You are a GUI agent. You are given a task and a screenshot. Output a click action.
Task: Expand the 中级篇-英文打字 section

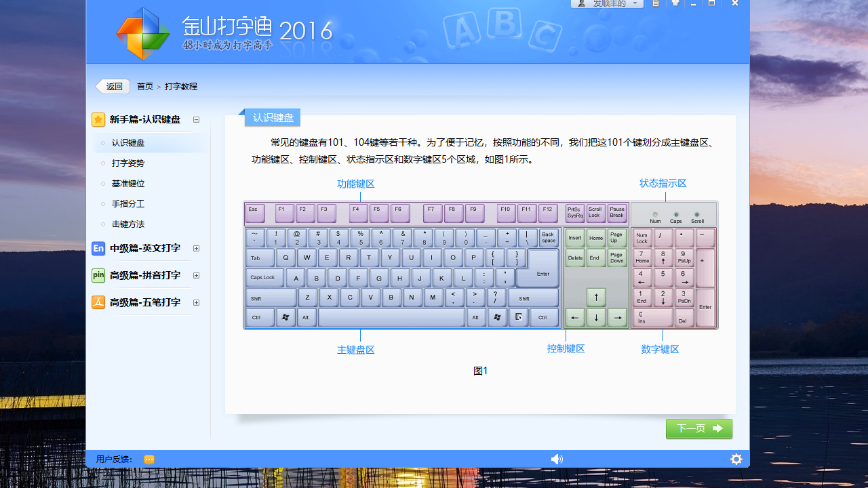pos(196,249)
